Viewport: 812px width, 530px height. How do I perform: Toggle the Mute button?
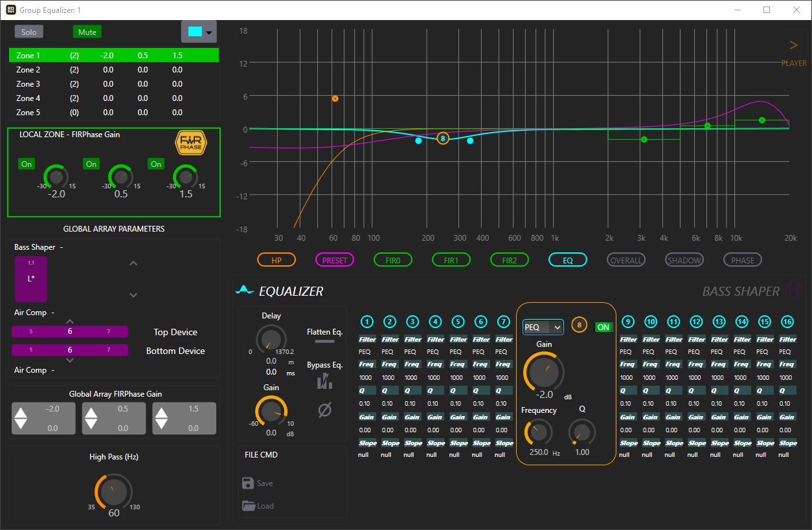[x=87, y=32]
